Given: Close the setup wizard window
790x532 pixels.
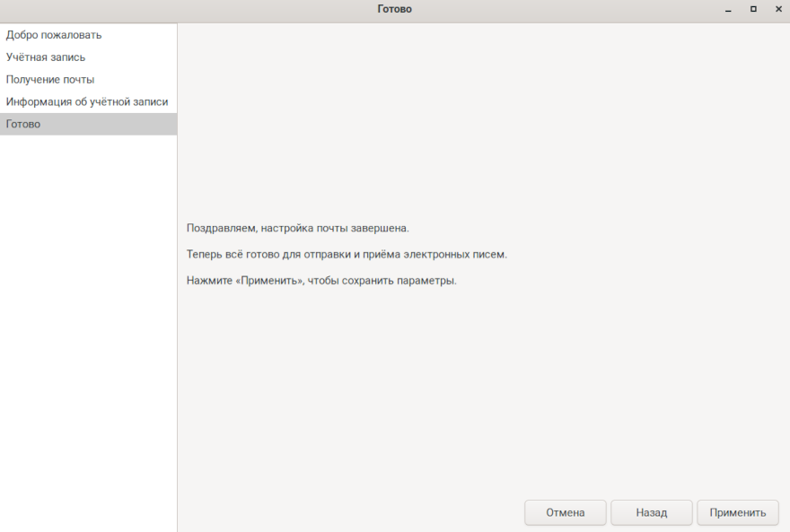Looking at the screenshot, I should click(777, 9).
